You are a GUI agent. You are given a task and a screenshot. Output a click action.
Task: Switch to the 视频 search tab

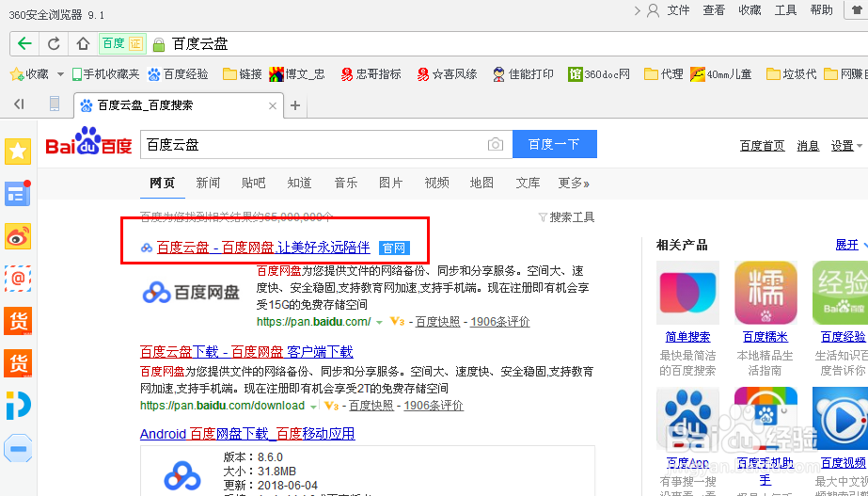(x=436, y=183)
